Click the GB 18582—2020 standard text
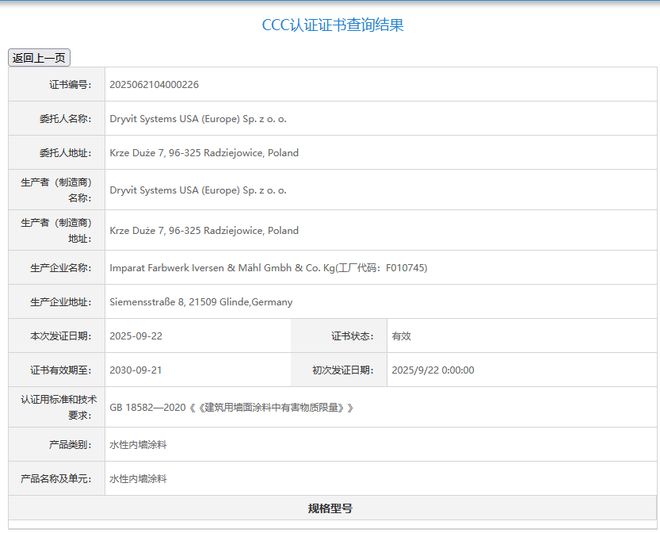The height and width of the screenshot is (533, 660). pos(231,408)
